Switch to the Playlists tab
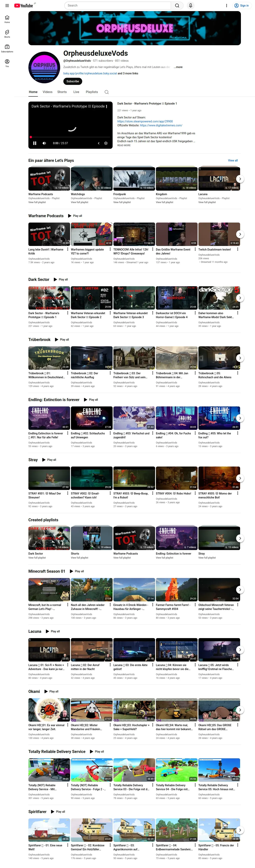Viewport: 255px width, 868px height. [92, 92]
